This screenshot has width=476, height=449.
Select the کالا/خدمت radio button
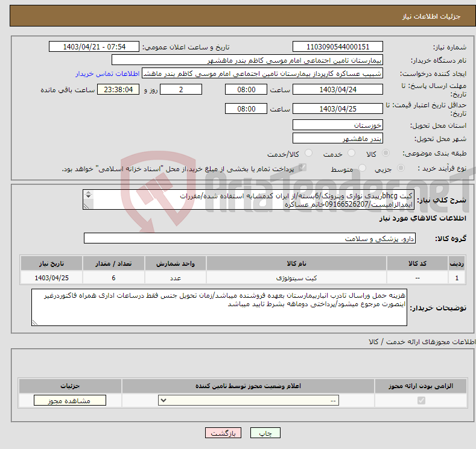point(308,153)
